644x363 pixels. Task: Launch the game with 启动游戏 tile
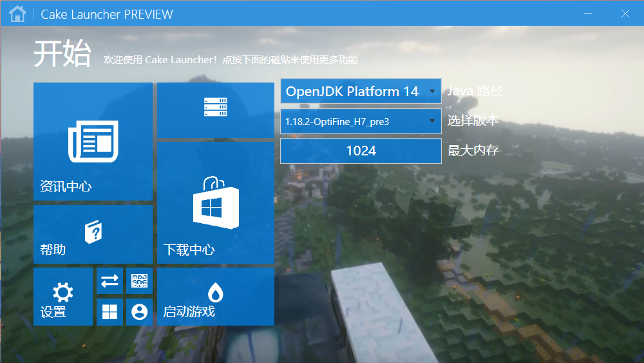pos(216,297)
